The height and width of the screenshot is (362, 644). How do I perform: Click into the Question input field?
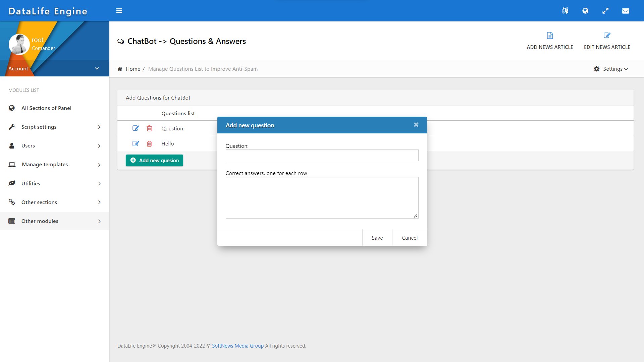click(x=322, y=155)
